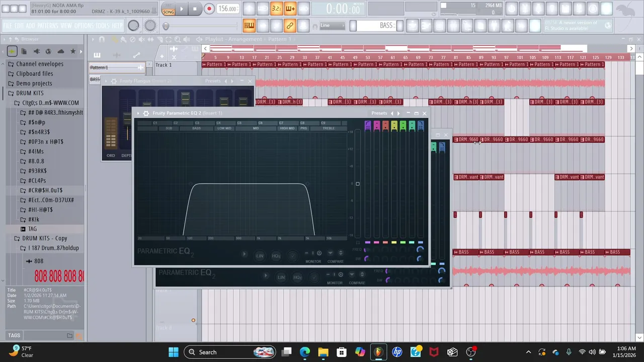Toggle LIN linear phase in front EQ
Image resolution: width=644 pixels, height=362 pixels.
point(260,256)
